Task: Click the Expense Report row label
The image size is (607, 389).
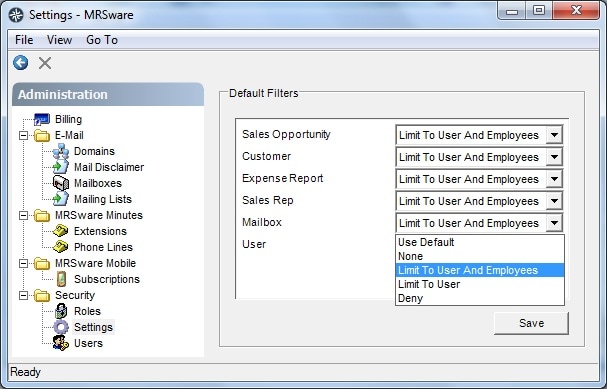Action: [x=283, y=178]
